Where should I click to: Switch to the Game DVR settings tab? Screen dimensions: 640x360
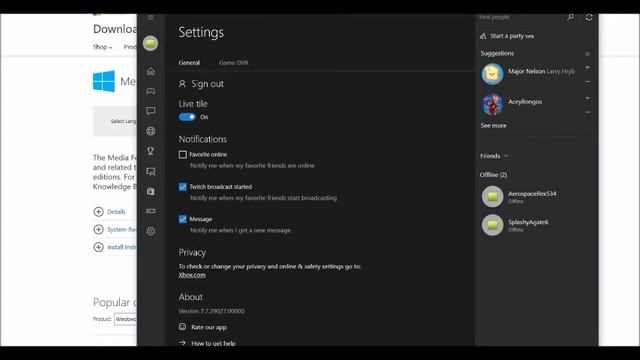point(233,62)
